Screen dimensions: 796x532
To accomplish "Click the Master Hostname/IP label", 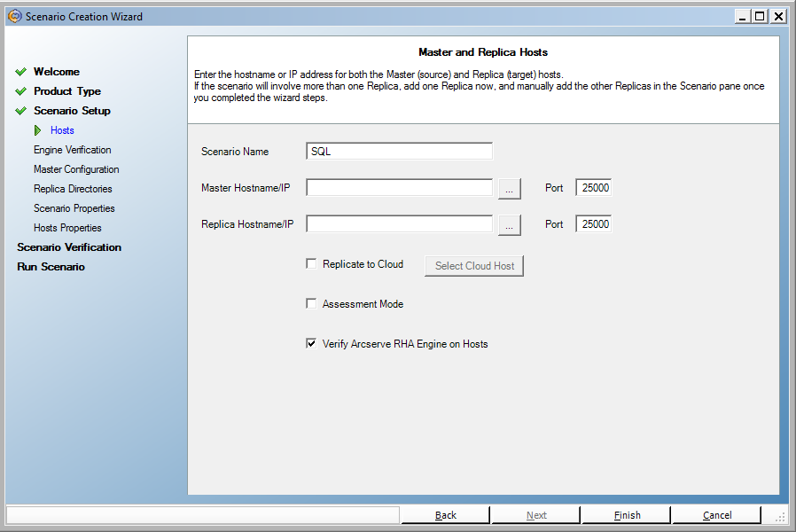I will pos(246,188).
